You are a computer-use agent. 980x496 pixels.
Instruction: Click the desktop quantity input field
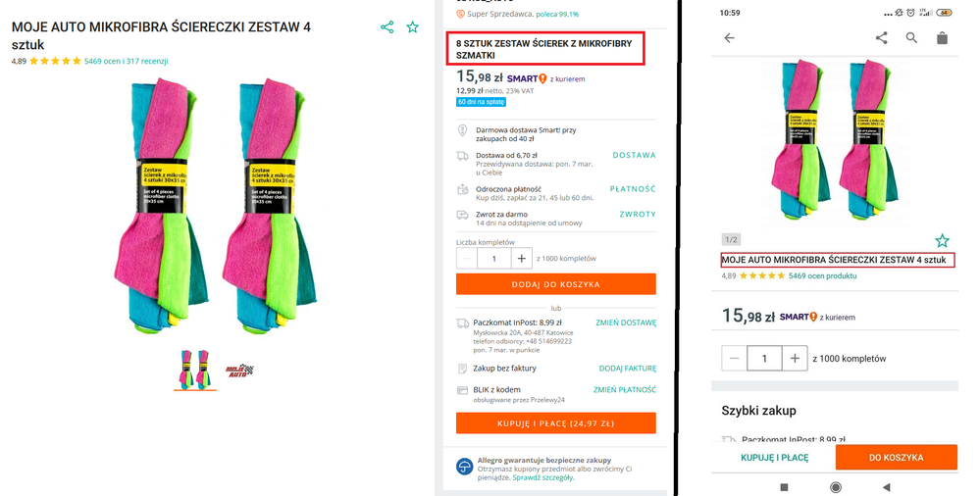[x=494, y=259]
